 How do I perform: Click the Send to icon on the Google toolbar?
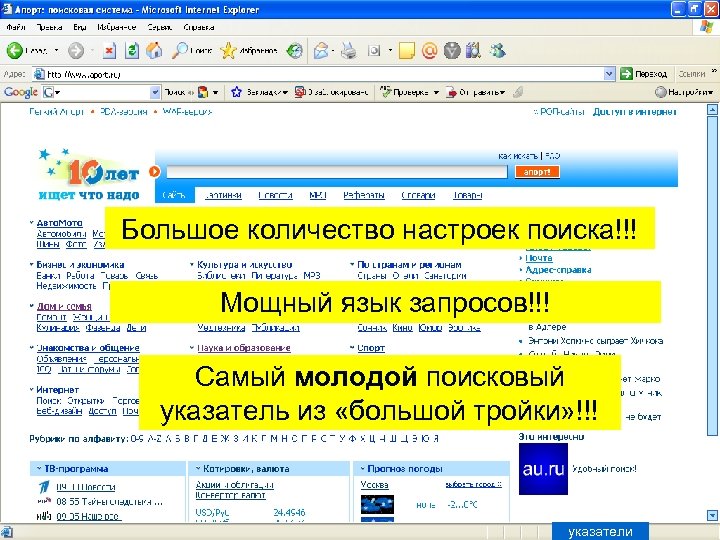point(451,92)
